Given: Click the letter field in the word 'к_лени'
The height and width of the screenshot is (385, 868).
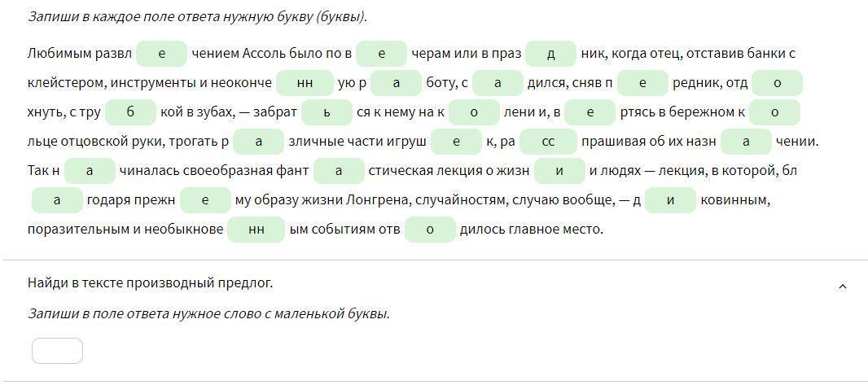Looking at the screenshot, I should coord(473,112).
